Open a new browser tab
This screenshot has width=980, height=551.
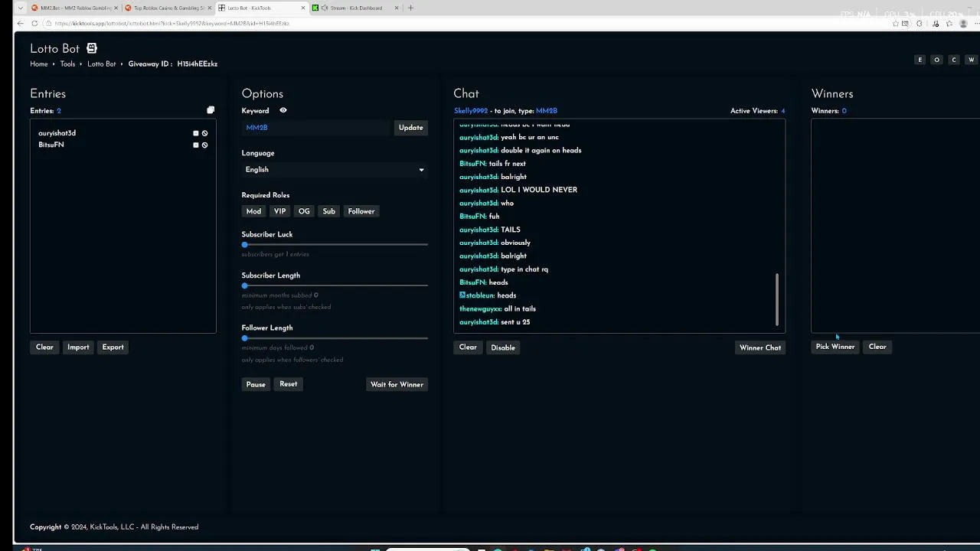pos(410,8)
